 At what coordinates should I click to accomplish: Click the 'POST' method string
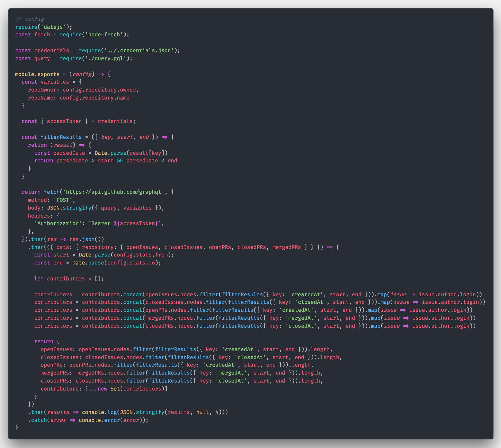(x=63, y=200)
